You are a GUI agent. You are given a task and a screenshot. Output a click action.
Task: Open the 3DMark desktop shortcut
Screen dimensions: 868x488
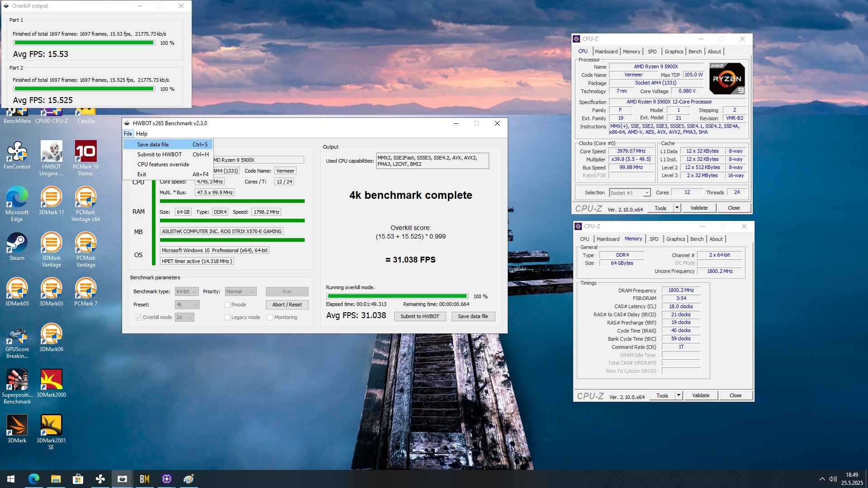coord(17,429)
